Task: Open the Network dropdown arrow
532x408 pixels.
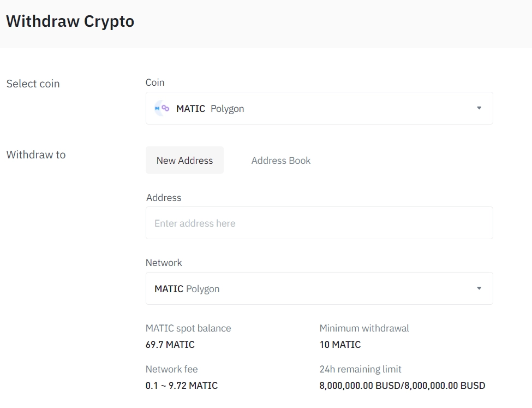Action: pos(479,288)
